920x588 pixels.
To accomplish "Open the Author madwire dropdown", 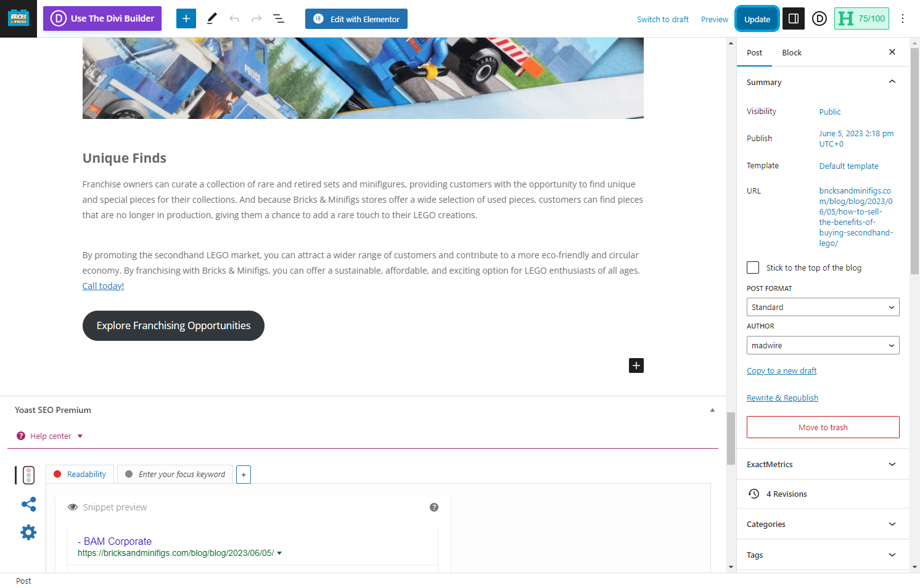I will [x=823, y=345].
